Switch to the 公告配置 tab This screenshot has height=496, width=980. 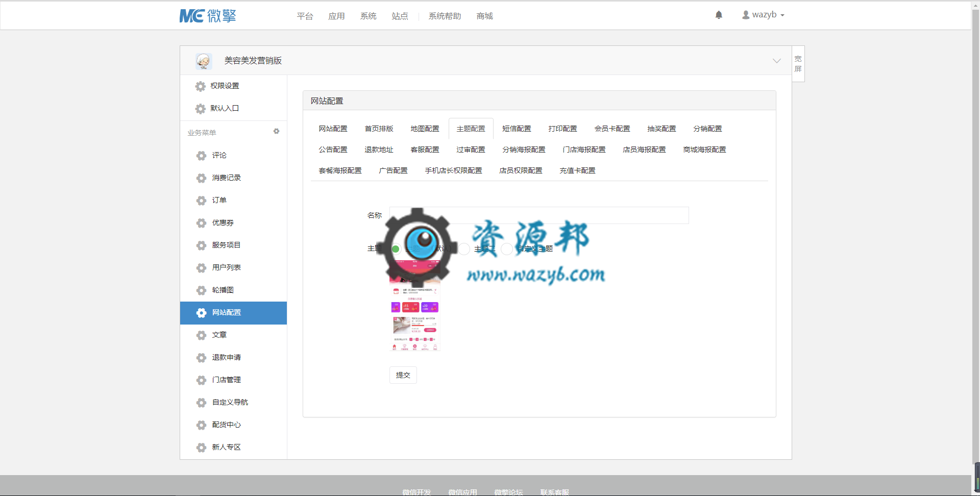coord(333,150)
